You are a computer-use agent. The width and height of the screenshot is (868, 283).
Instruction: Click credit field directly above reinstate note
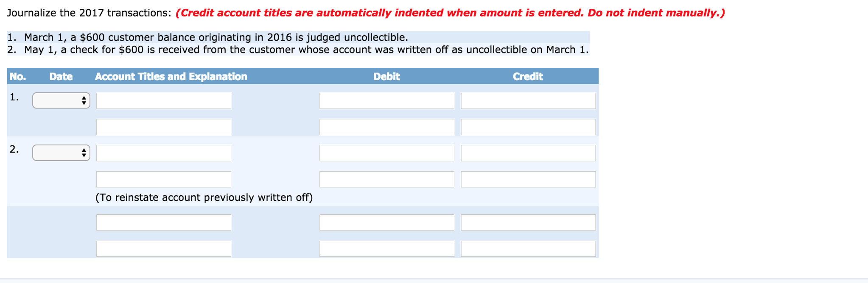(528, 179)
